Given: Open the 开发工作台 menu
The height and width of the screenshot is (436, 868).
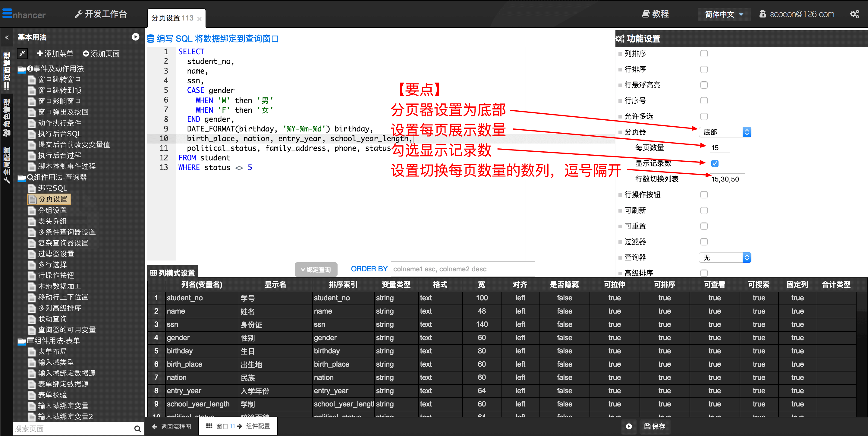Looking at the screenshot, I should pos(101,14).
